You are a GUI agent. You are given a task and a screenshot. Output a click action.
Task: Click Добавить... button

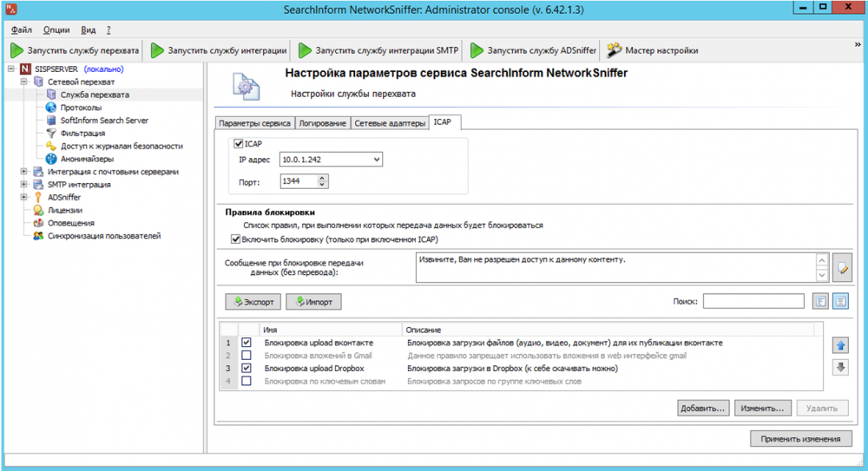pyautogui.click(x=703, y=409)
